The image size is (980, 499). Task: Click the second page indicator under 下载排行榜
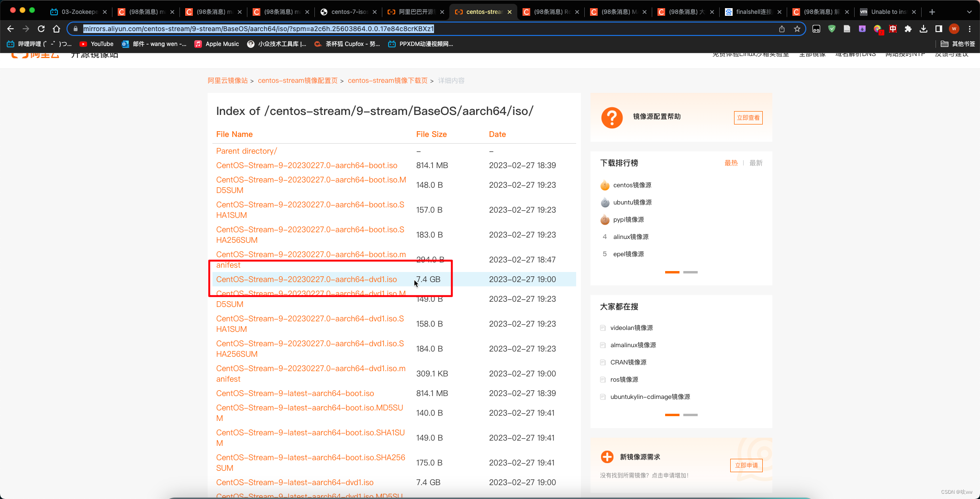click(690, 272)
